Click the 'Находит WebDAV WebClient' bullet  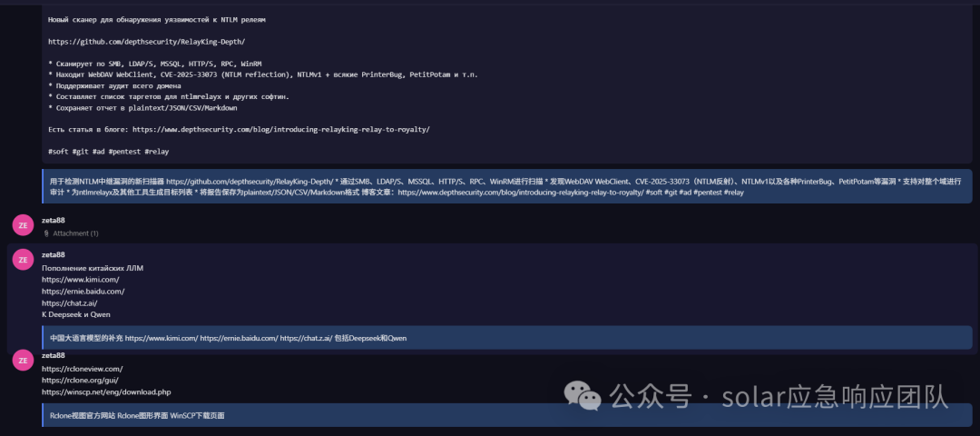click(x=263, y=74)
